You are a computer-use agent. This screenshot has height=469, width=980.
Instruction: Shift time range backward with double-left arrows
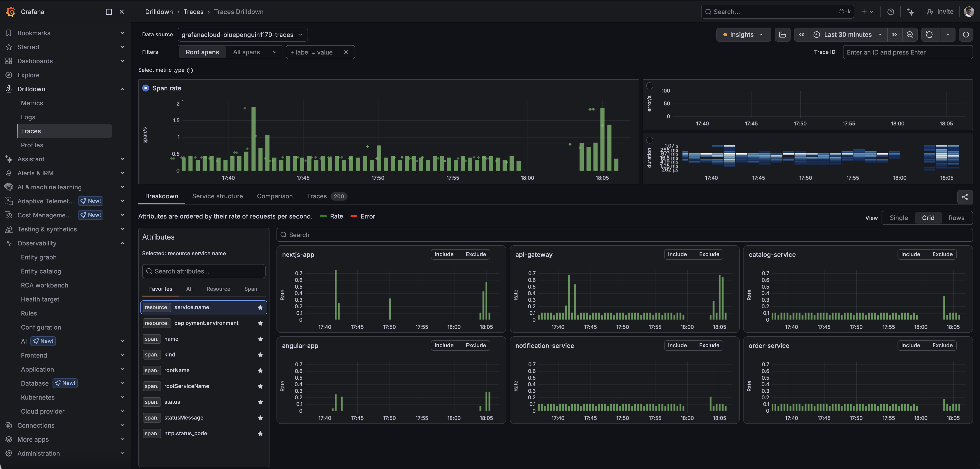pos(801,35)
